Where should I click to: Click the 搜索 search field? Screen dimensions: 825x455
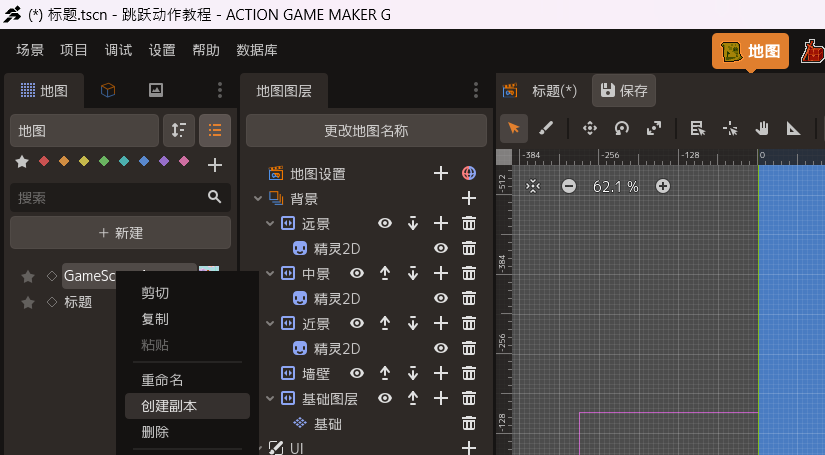(120, 197)
